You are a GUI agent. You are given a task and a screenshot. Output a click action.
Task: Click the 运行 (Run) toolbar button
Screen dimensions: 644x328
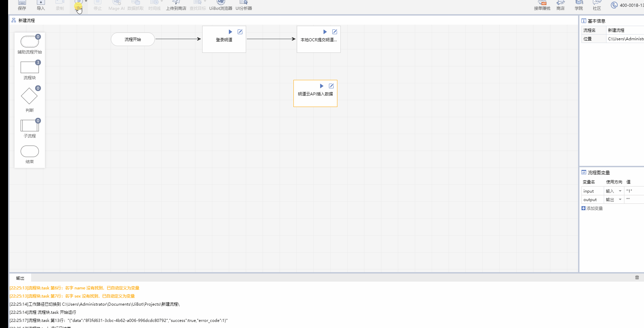click(78, 5)
